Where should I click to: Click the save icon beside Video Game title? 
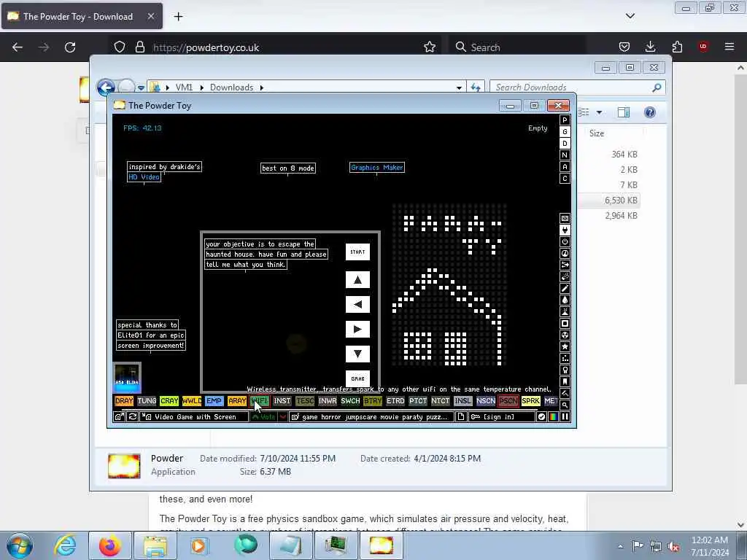click(147, 416)
